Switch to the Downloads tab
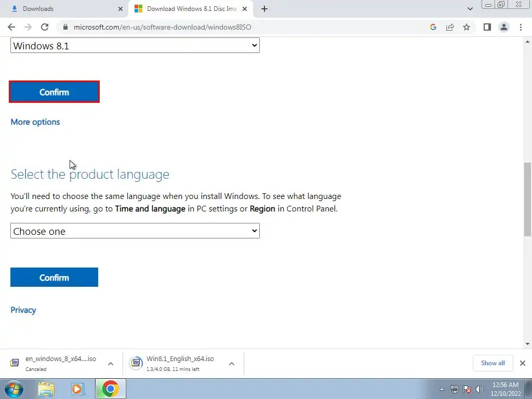The width and height of the screenshot is (532, 399). (64, 9)
